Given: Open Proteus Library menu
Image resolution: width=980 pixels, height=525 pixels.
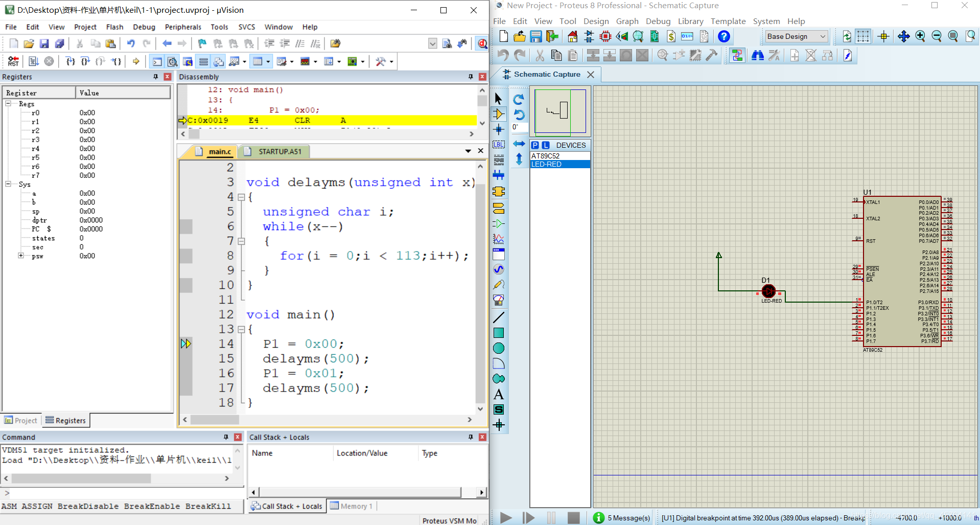Looking at the screenshot, I should click(x=690, y=21).
